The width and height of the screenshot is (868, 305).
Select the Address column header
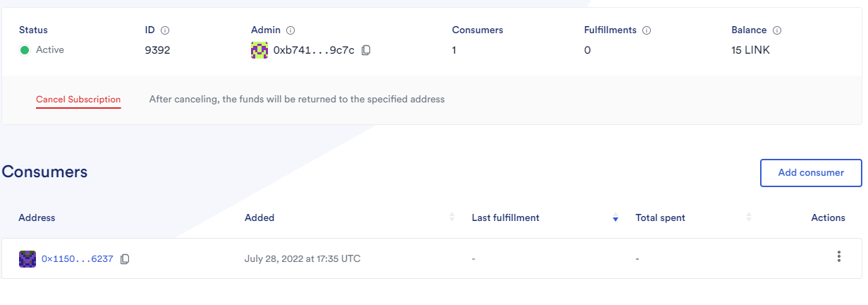click(x=37, y=217)
